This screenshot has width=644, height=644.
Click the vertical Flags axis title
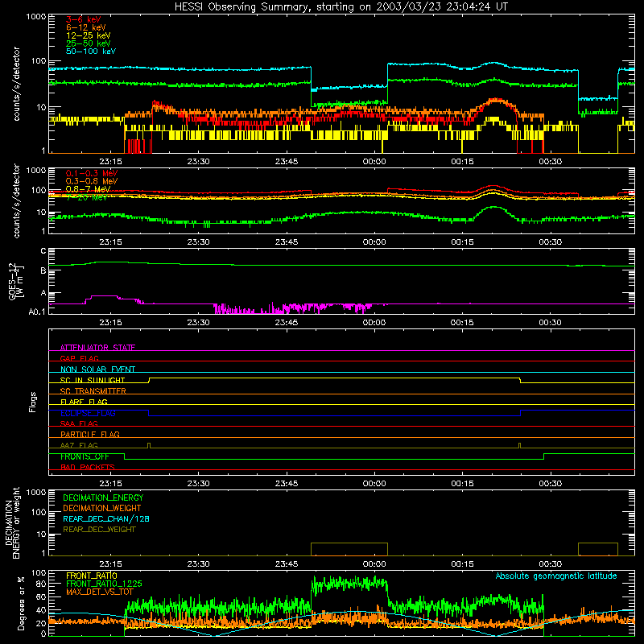33,402
